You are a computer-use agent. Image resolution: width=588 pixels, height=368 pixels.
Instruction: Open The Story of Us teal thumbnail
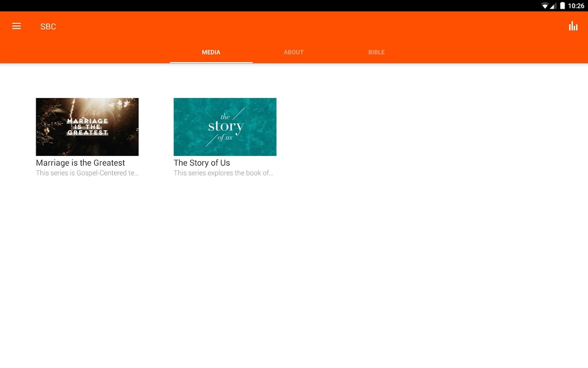point(225,126)
